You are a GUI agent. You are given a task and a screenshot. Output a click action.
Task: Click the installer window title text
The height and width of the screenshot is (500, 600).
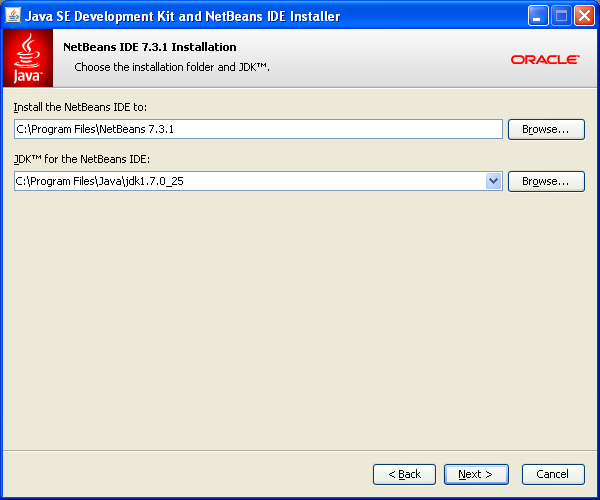[183, 16]
